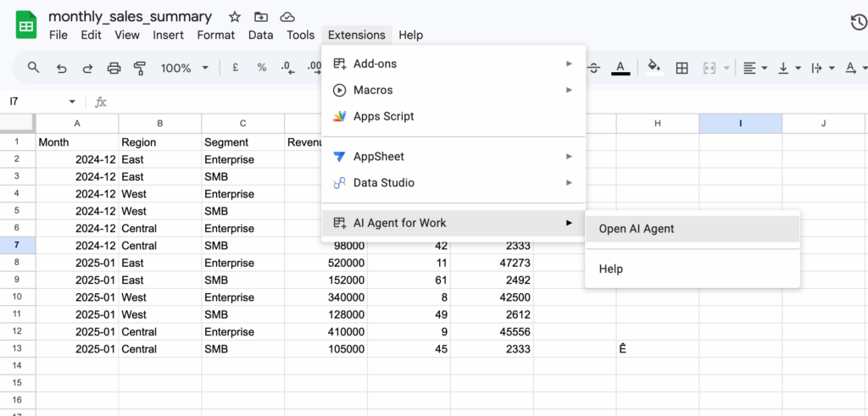Viewport: 868px width, 416px height.
Task: Select row 7 header
Action: tap(18, 245)
